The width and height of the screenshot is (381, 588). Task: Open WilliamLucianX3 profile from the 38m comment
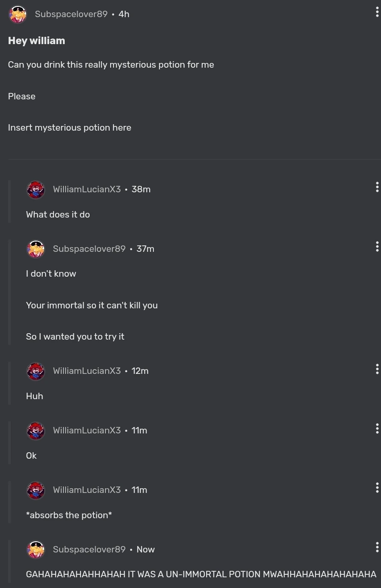tap(87, 189)
